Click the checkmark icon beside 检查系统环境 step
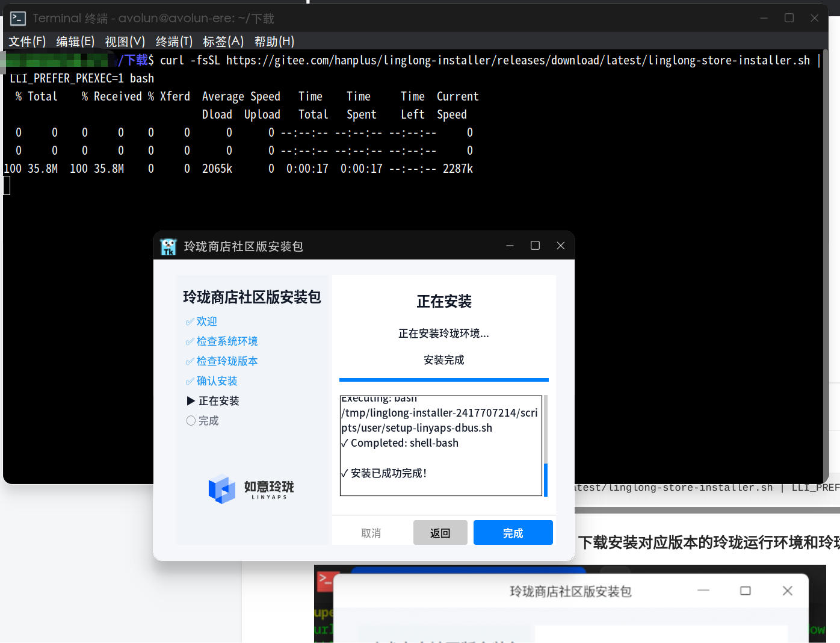 point(190,342)
